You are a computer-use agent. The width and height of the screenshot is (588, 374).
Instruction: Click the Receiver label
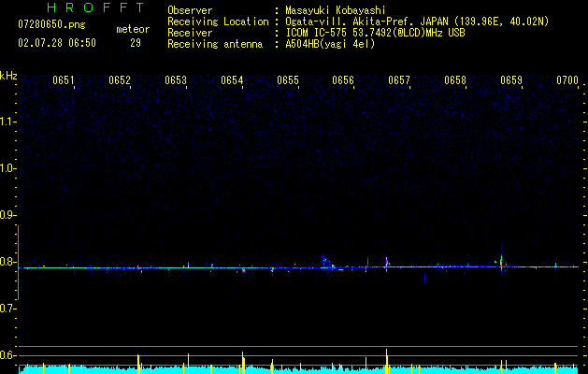pyautogui.click(x=190, y=33)
